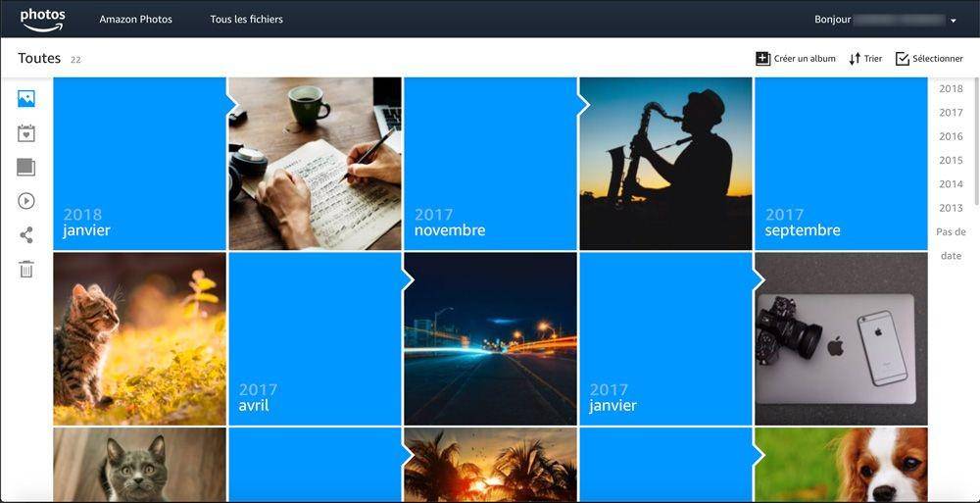Jump to 2016 in the timeline
The width and height of the screenshot is (980, 503).
pos(951,136)
